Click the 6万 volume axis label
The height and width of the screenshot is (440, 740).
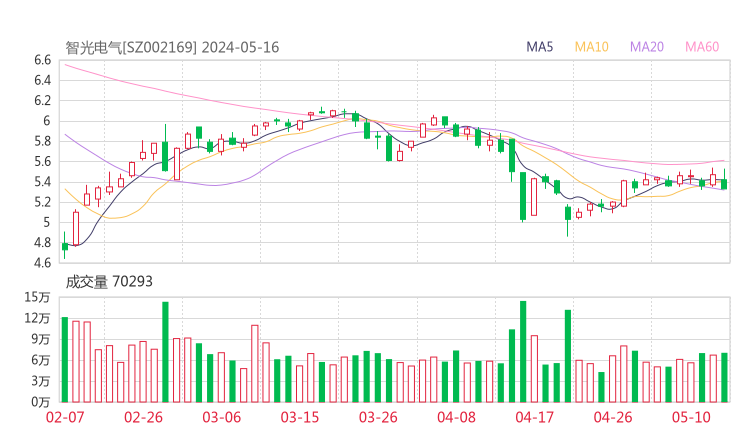tap(40, 360)
